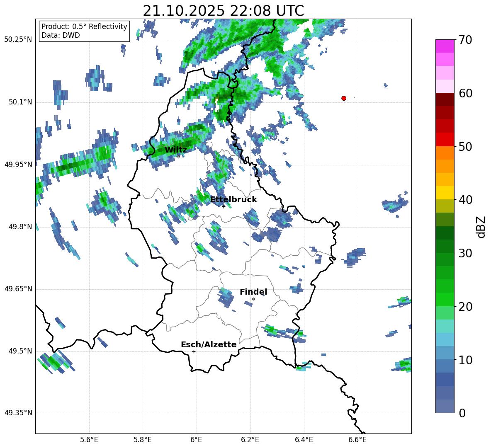Click the colorbar tick label 30
The height and width of the screenshot is (448, 491).
pos(466,253)
